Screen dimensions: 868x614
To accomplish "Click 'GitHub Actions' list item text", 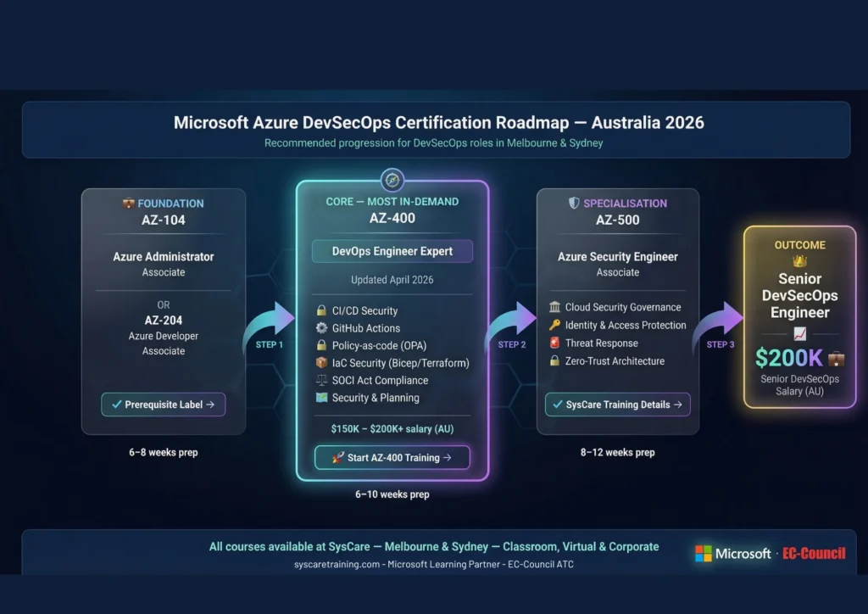I will click(366, 328).
